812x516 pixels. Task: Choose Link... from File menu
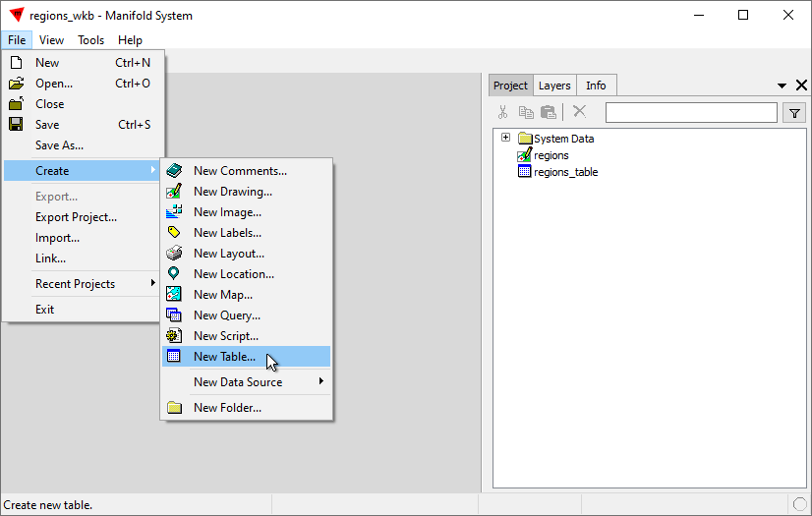click(x=84, y=258)
